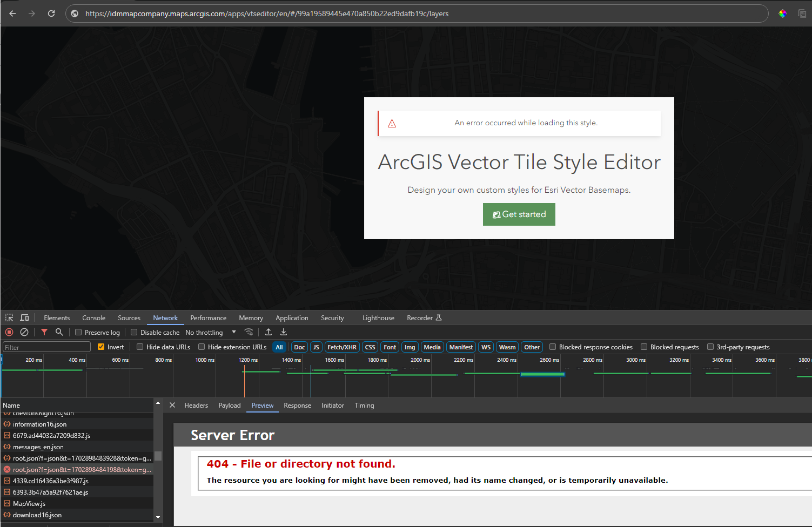Select the MapView.js request row
The height and width of the screenshot is (527, 812).
[x=77, y=504]
